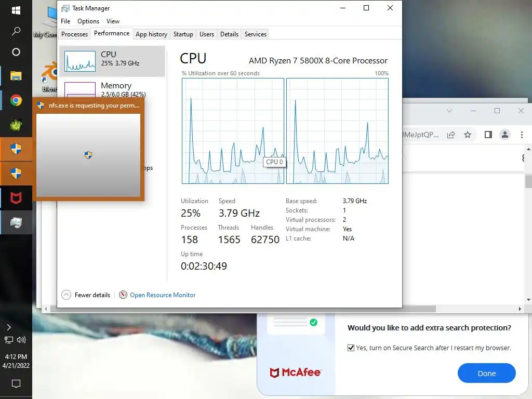Click the shield icon in nfs.exe preview
Screen dimensions: 532x399
[x=88, y=155]
